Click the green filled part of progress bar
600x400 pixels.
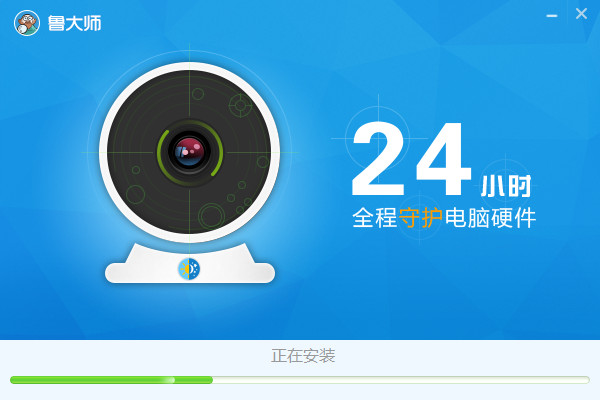click(111, 380)
